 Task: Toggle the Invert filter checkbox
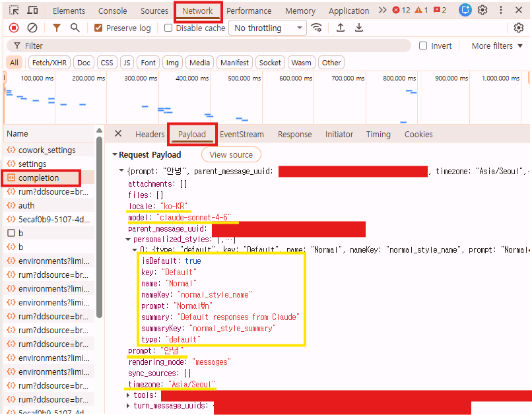(422, 46)
